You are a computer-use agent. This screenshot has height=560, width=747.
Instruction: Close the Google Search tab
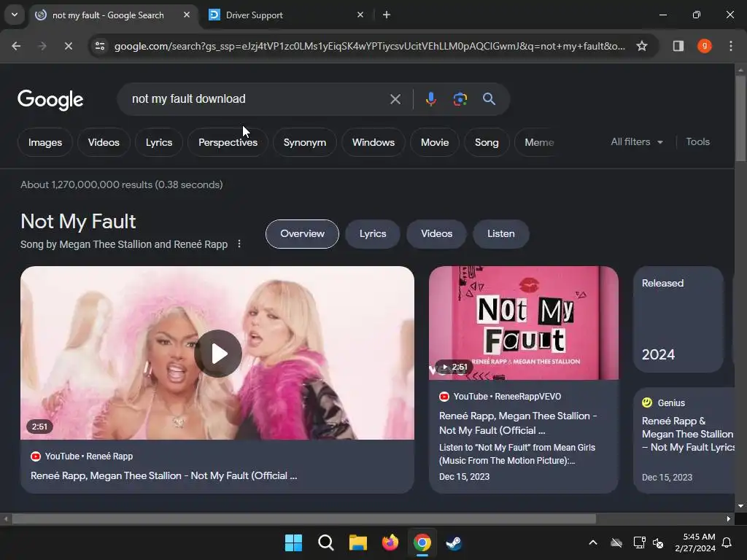(x=187, y=15)
